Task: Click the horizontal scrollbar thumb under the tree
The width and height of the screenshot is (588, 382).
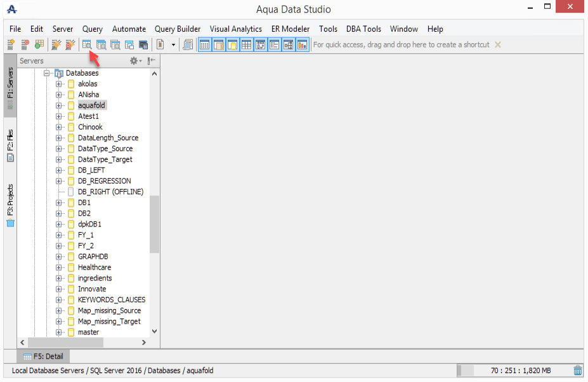Action: [x=65, y=342]
